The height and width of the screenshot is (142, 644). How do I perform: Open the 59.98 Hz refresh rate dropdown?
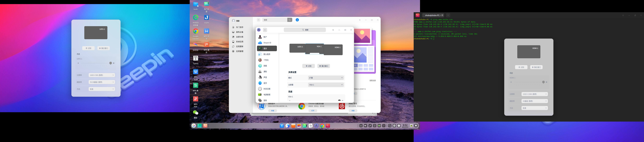pyautogui.click(x=102, y=82)
